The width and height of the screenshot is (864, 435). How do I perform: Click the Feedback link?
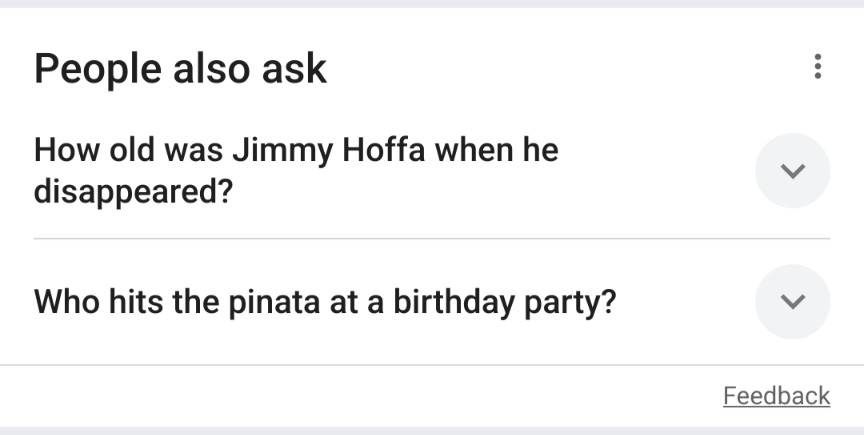776,396
